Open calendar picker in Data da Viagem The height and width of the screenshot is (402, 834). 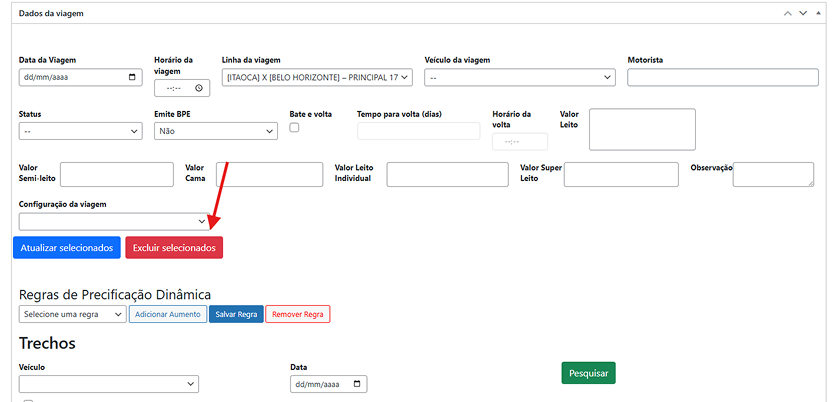click(134, 77)
